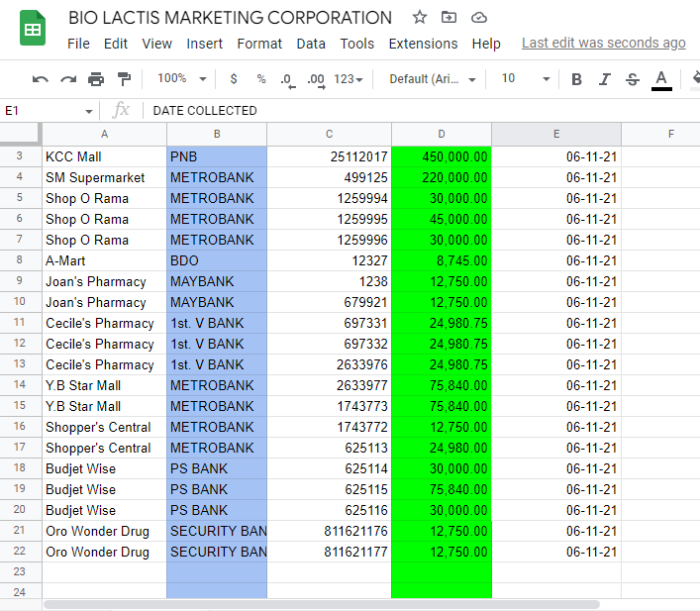Expand the Name box dropdown arrow

tap(89, 111)
